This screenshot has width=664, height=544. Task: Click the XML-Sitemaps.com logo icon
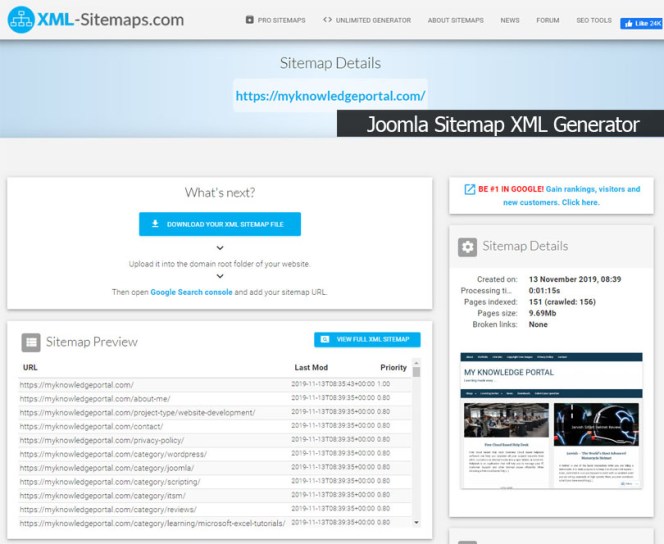point(21,20)
